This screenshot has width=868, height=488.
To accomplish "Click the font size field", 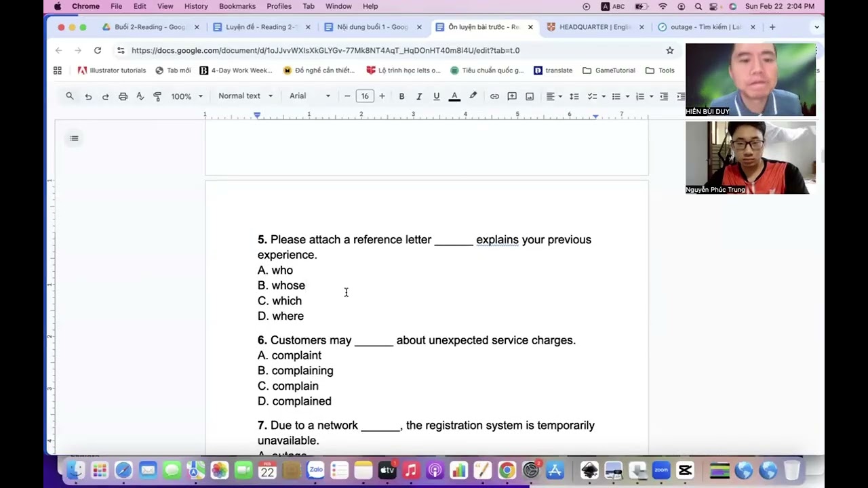I will tap(365, 96).
